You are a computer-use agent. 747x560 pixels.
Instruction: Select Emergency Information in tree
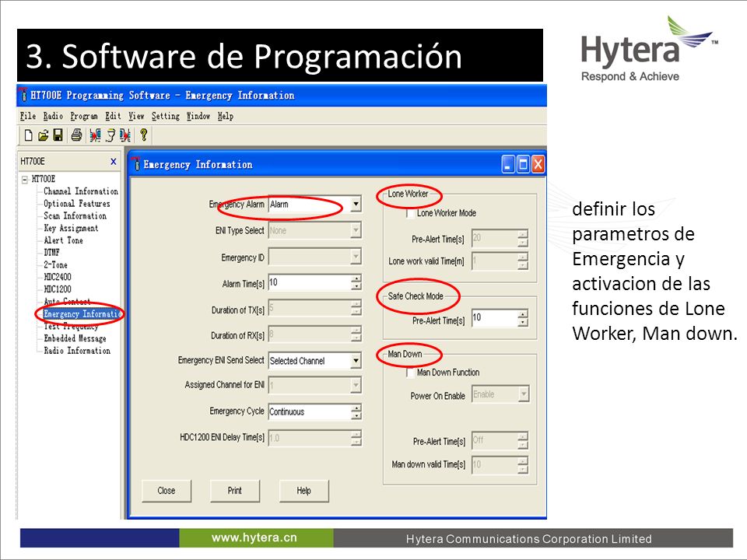click(x=82, y=313)
